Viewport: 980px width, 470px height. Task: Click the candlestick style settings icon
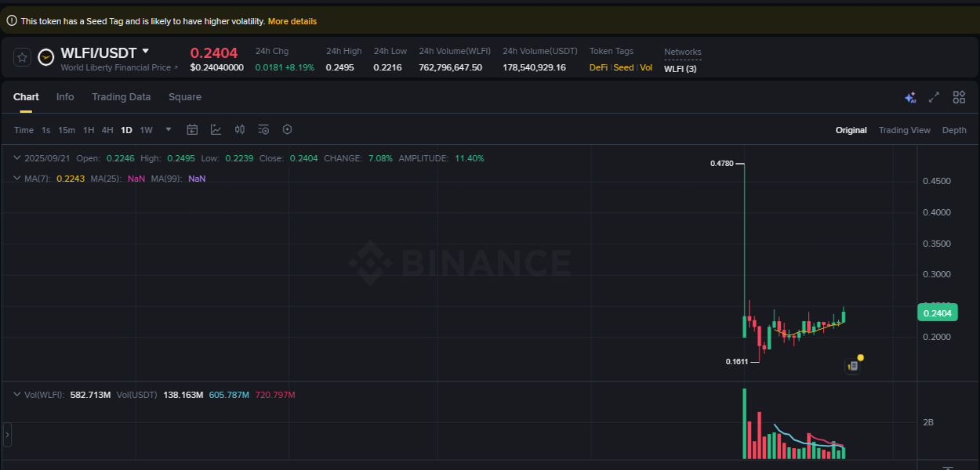point(240,129)
